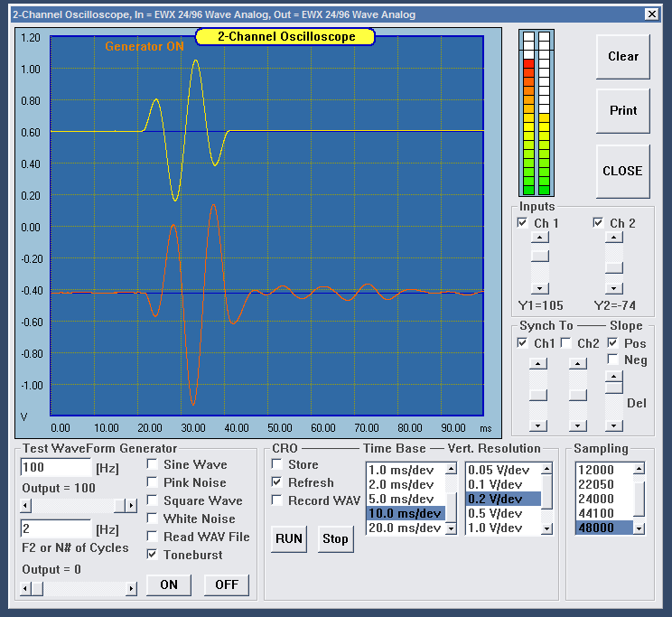This screenshot has width=672, height=617.
Task: Select 1.0 V/dev vertical resolution
Action: pos(504,528)
